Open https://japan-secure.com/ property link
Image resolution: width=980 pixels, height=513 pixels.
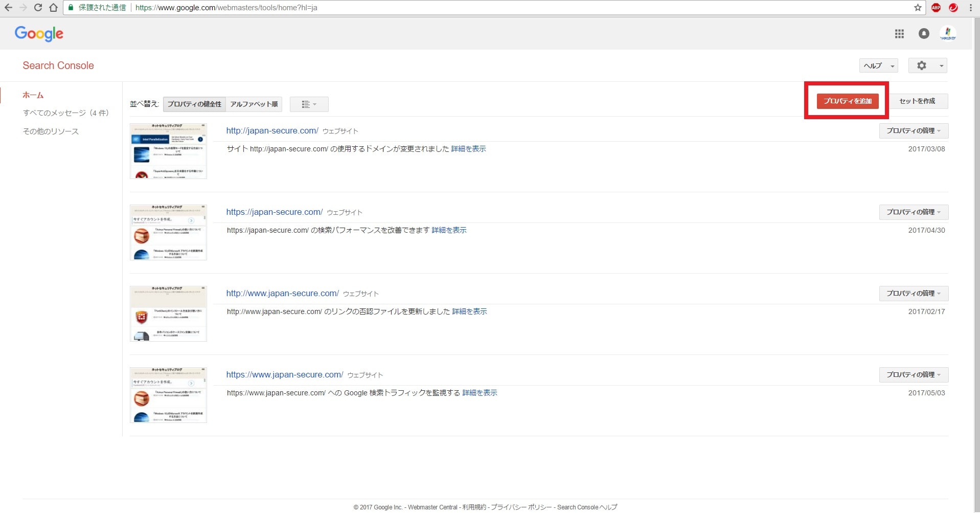(x=274, y=212)
